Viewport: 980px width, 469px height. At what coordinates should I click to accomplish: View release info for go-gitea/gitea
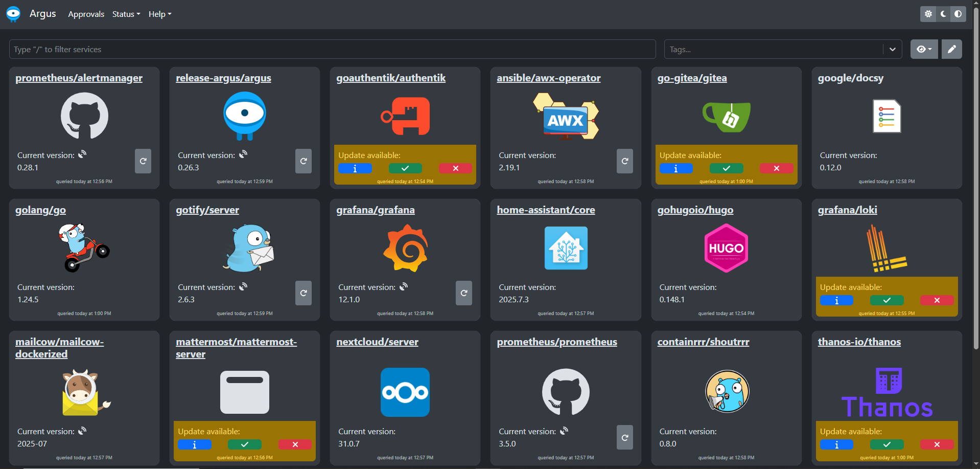676,168
